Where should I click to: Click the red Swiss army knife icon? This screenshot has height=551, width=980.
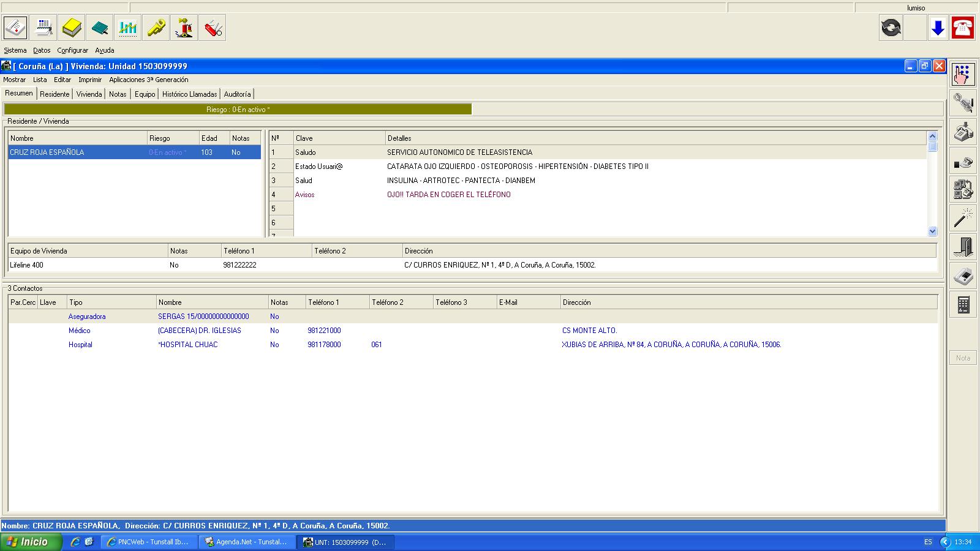coord(213,28)
